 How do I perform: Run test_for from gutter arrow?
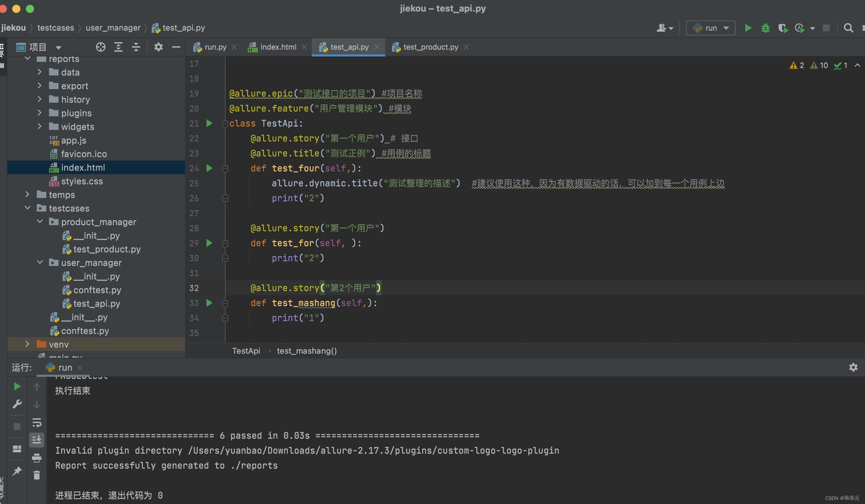tap(209, 243)
